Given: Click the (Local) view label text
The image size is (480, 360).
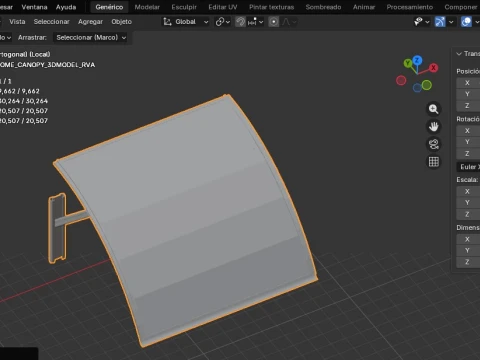Looking at the screenshot, I should (39, 54).
